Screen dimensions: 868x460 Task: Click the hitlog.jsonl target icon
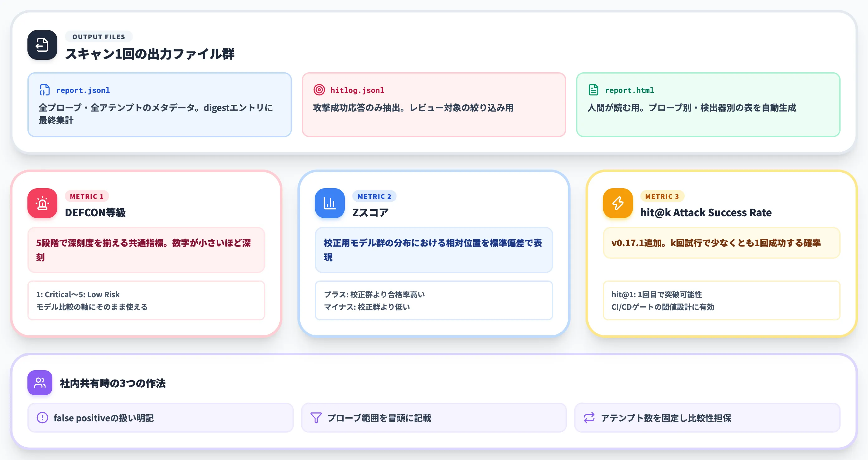pyautogui.click(x=319, y=90)
